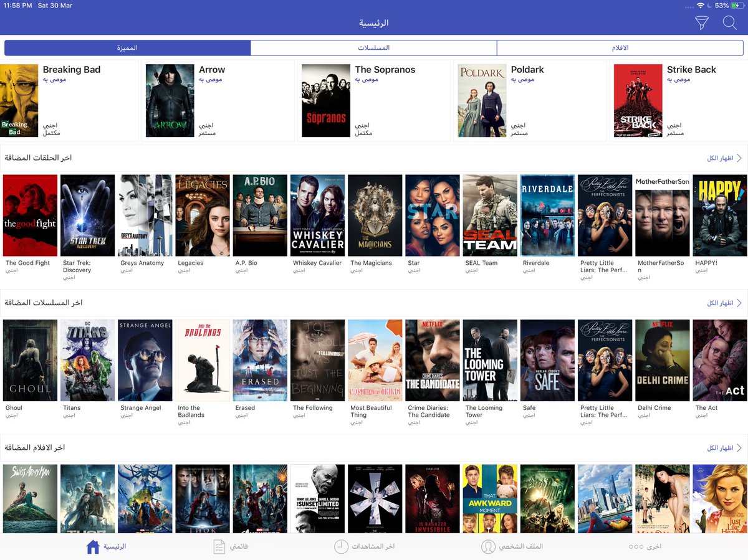Open the Arrow featured card
Viewport: 748px width, 560px height.
point(218,101)
